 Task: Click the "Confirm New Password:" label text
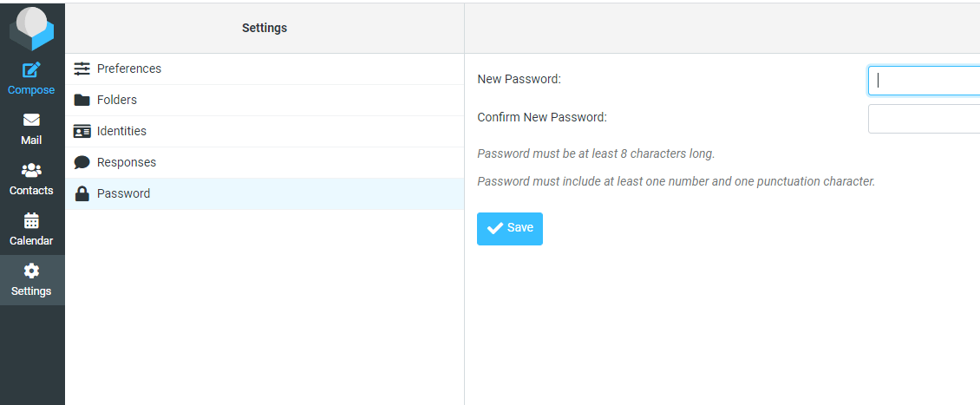pyautogui.click(x=542, y=117)
